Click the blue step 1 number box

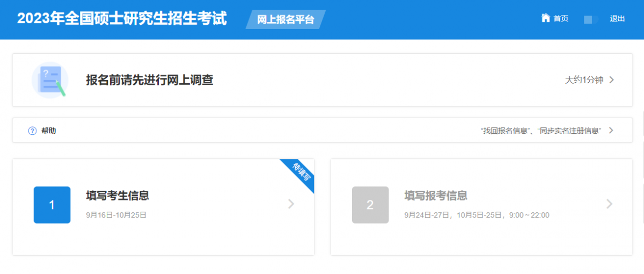pyautogui.click(x=52, y=205)
